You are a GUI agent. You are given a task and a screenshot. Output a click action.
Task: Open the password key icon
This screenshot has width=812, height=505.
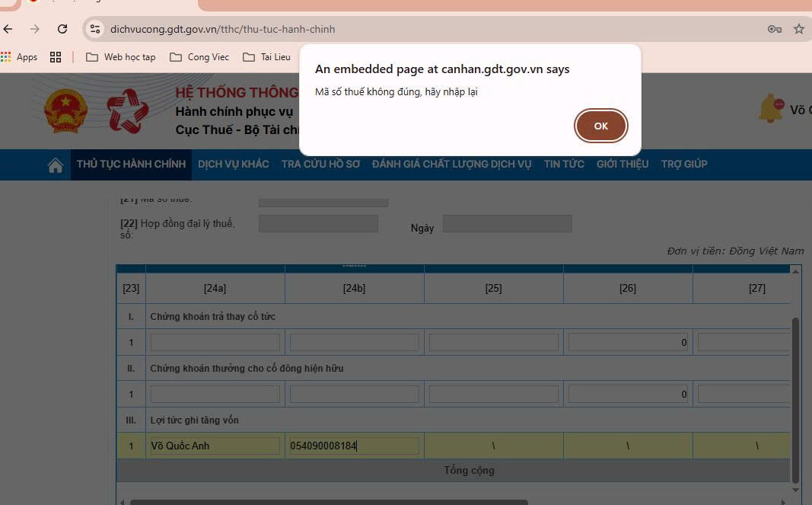tap(775, 29)
